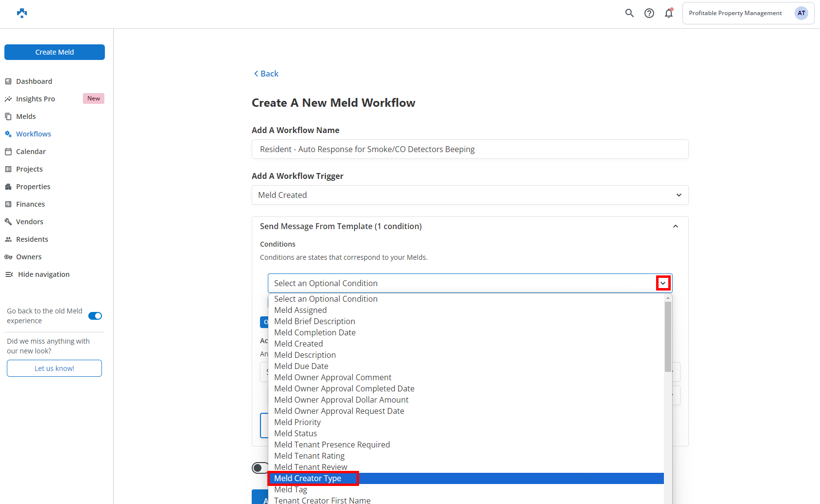Toggle the switch below the workflow panel
Image resolution: width=820 pixels, height=504 pixels.
(x=260, y=468)
